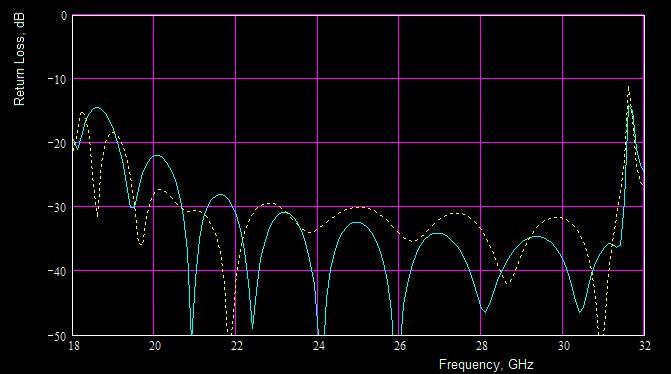The height and width of the screenshot is (374, 671).
Task: Select the 22 GHz tick label
Action: click(x=237, y=346)
